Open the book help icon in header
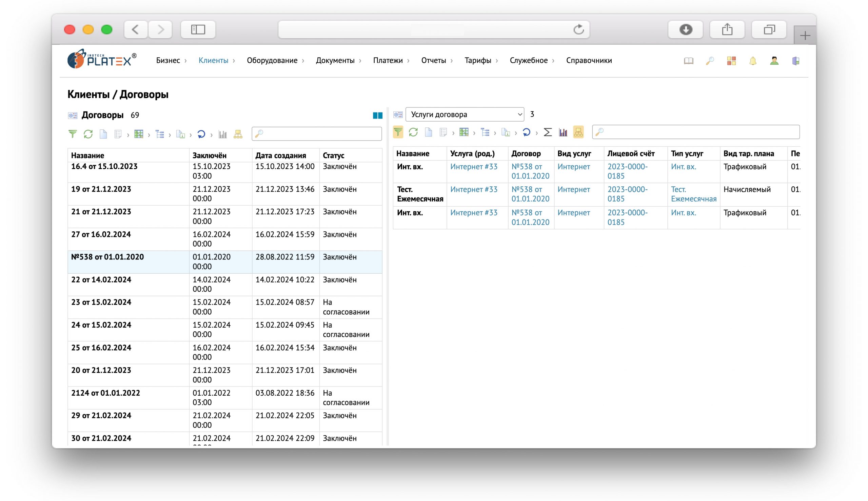The image size is (868, 501). pos(689,61)
